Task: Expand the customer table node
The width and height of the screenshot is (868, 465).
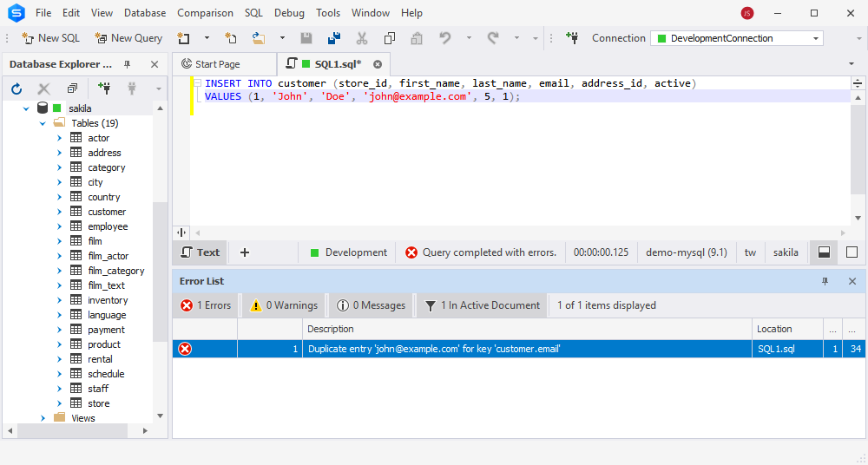Action: (59, 212)
